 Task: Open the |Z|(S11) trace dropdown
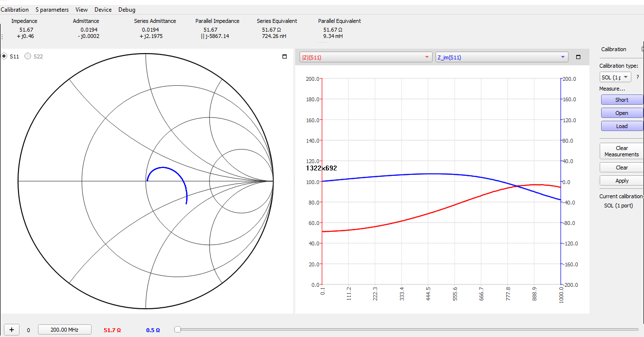(x=366, y=57)
